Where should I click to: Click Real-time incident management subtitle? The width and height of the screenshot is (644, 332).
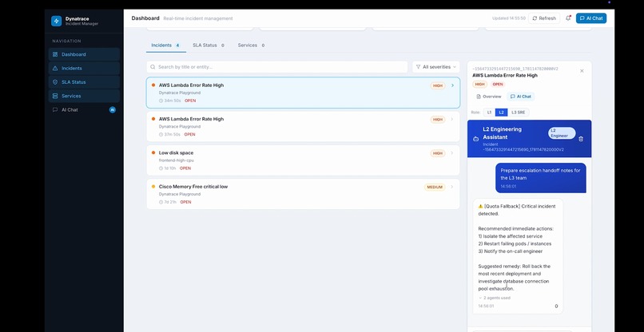tap(198, 18)
